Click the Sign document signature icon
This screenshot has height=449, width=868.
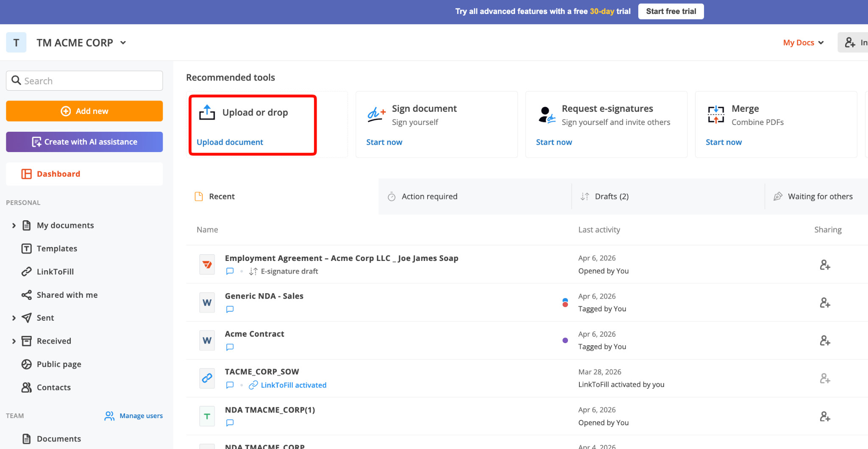pos(376,114)
